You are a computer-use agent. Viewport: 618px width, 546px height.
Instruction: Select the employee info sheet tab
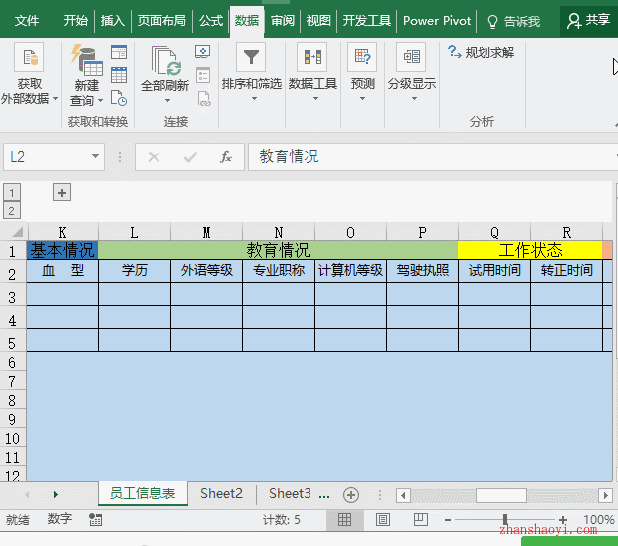143,494
